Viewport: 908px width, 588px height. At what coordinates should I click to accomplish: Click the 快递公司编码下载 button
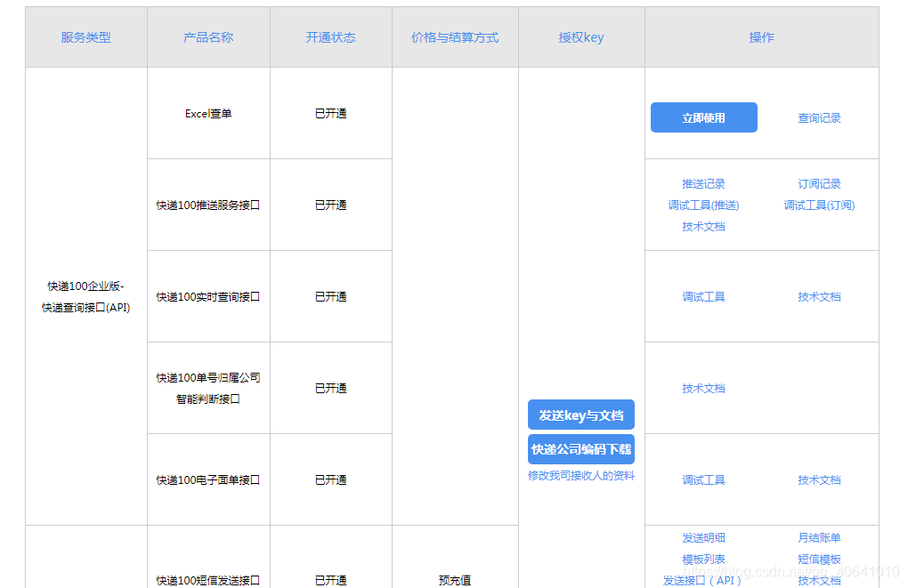click(x=580, y=449)
